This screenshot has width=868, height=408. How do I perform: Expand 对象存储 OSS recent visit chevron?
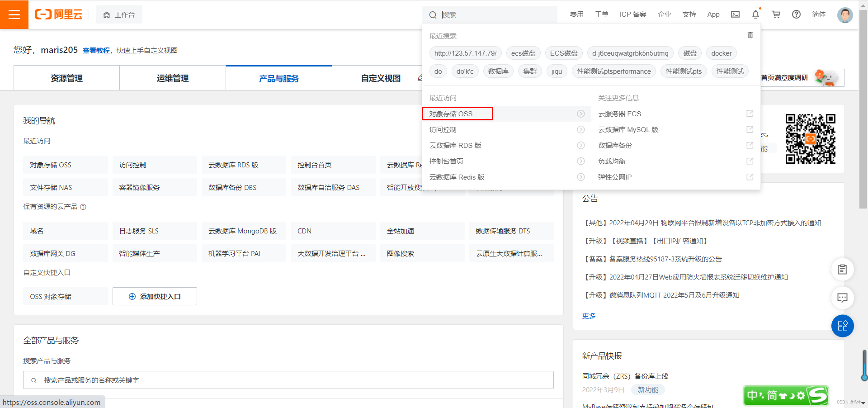pos(581,114)
